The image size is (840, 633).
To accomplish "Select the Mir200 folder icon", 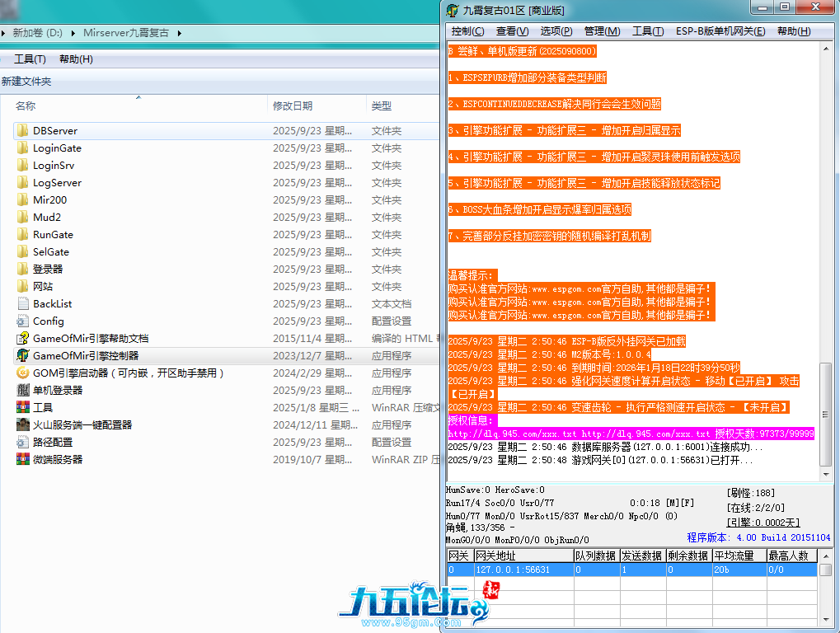I will click(x=22, y=199).
